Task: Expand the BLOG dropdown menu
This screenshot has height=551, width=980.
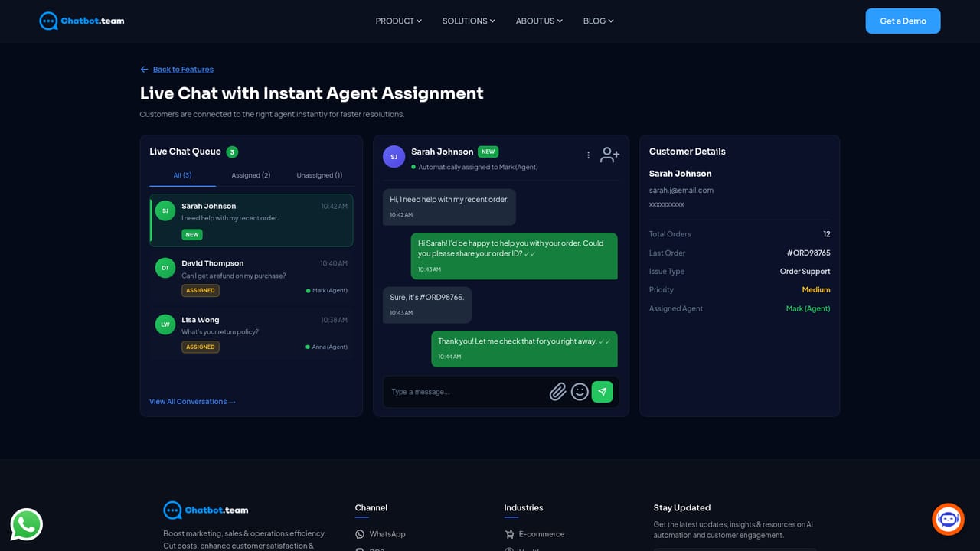Action: [598, 21]
